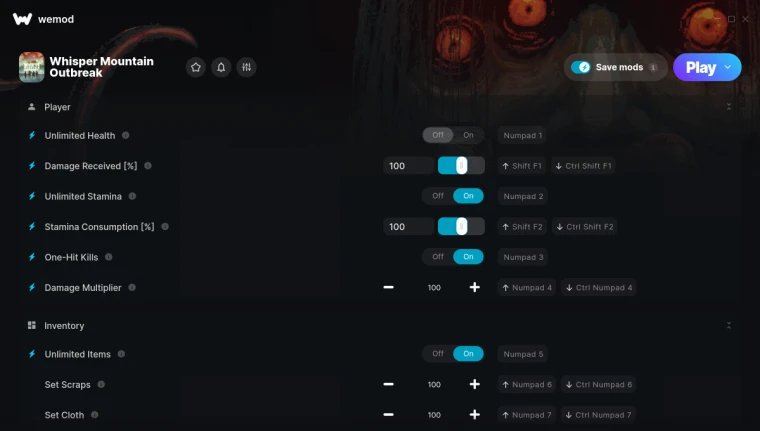Click the Damage Received slider
This screenshot has height=431, width=760.
(x=461, y=166)
